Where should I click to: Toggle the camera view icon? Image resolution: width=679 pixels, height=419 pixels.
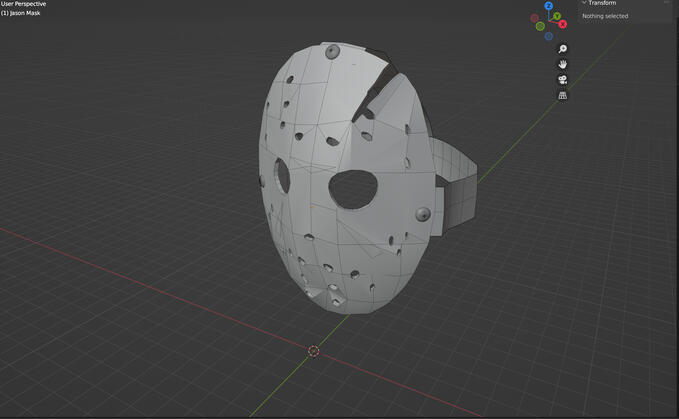point(563,80)
